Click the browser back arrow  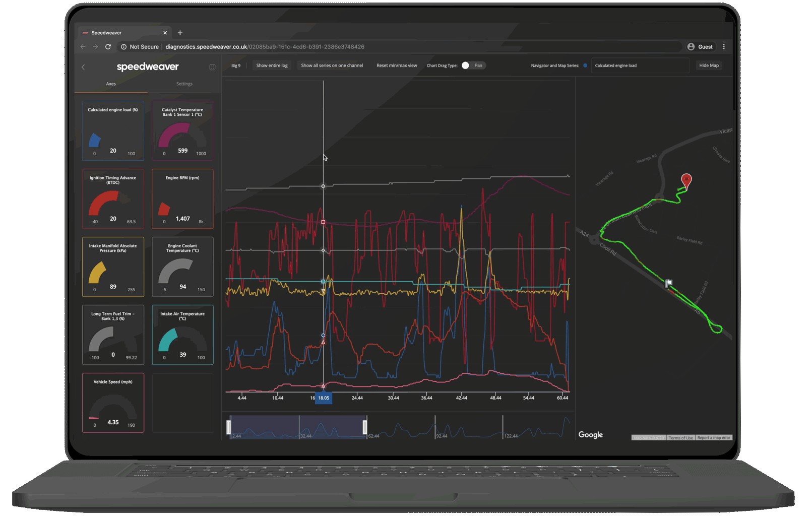pos(83,47)
